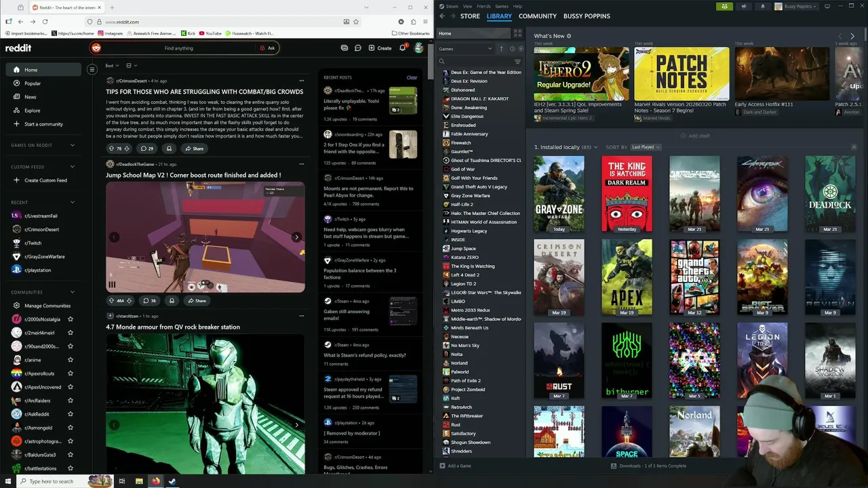The height and width of the screenshot is (488, 868).
Task: Star the r/2meirl4meirl community
Action: [x=71, y=333]
